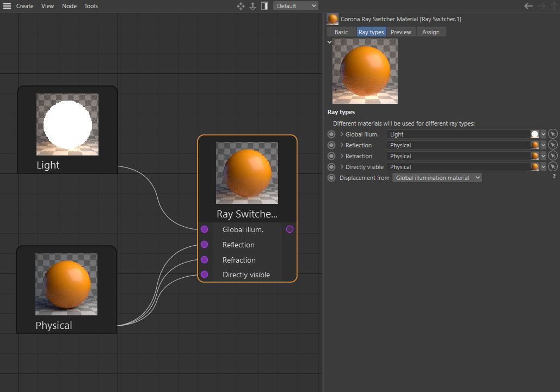The width and height of the screenshot is (560, 392).
Task: Click the picker arrow icon for Reflection
Action: pyautogui.click(x=552, y=145)
